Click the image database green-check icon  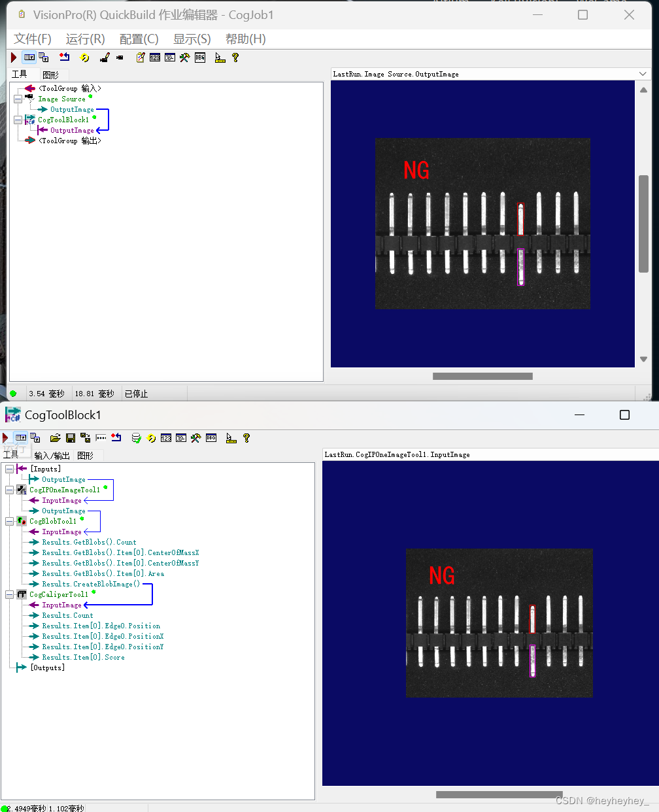coord(136,438)
